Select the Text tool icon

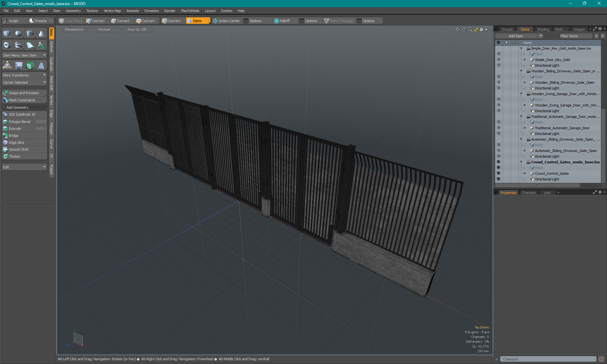click(x=41, y=45)
